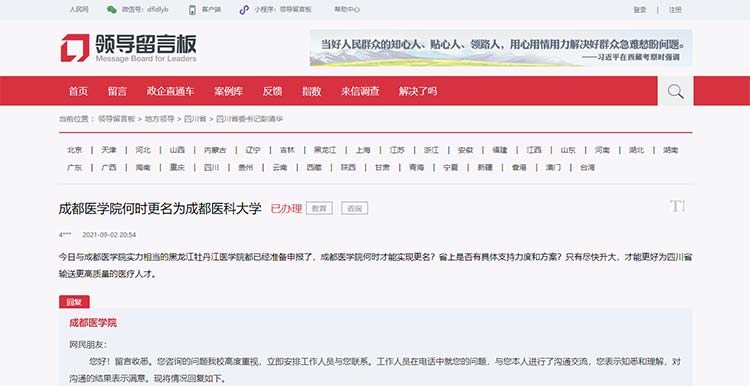Select 安徽 in the province list
The width and height of the screenshot is (750, 386).
click(x=465, y=150)
